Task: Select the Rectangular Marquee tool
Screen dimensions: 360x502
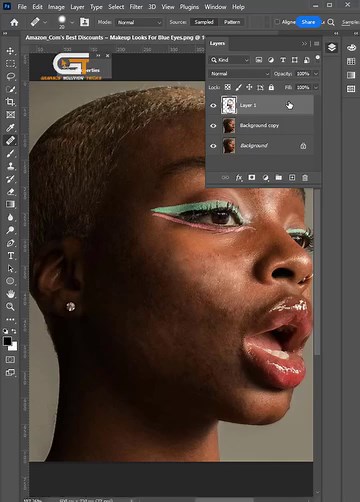Action: click(10, 63)
